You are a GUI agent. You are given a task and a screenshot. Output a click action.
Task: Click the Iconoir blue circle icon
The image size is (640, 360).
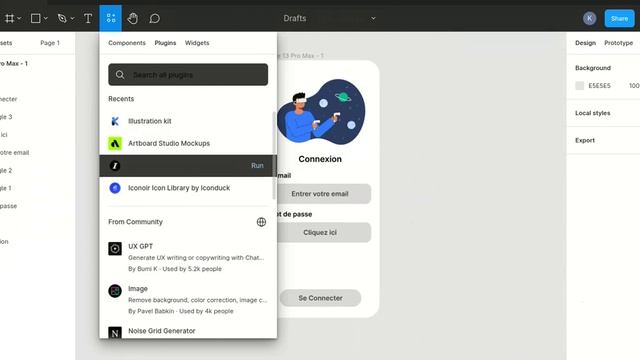[115, 188]
